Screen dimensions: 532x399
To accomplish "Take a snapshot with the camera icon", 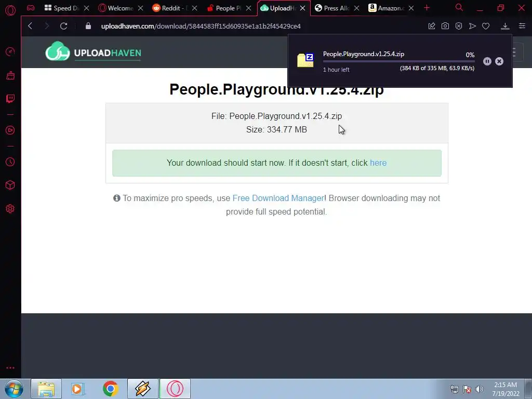I will [445, 26].
